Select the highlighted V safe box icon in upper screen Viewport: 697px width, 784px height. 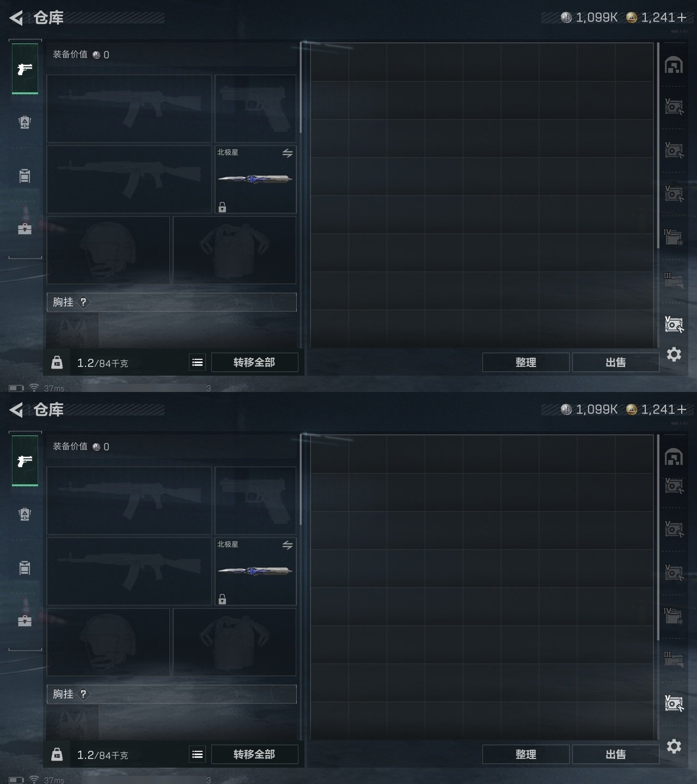tap(674, 324)
